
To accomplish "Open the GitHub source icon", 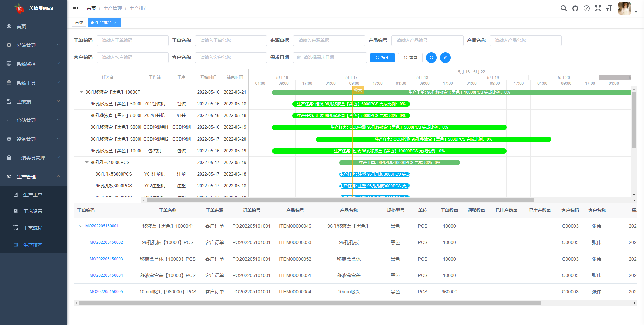I will pos(575,8).
